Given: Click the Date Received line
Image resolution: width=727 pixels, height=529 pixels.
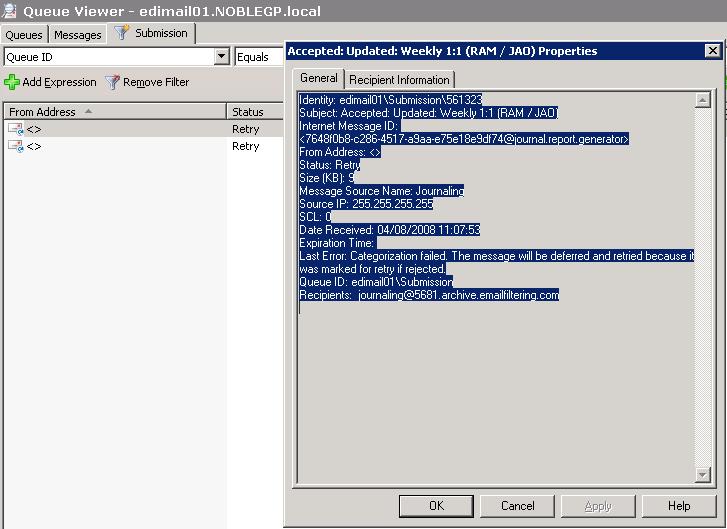Looking at the screenshot, I should [390, 229].
